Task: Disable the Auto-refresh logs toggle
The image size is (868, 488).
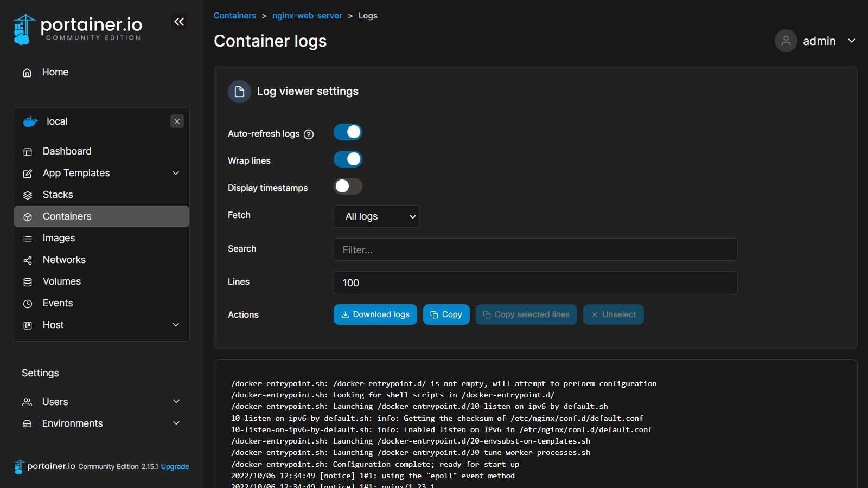Action: pos(348,132)
